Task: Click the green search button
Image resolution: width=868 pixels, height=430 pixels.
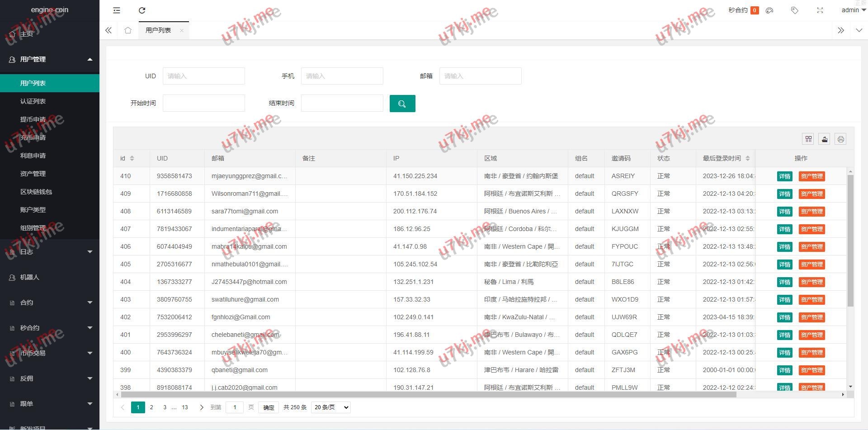Action: click(402, 104)
